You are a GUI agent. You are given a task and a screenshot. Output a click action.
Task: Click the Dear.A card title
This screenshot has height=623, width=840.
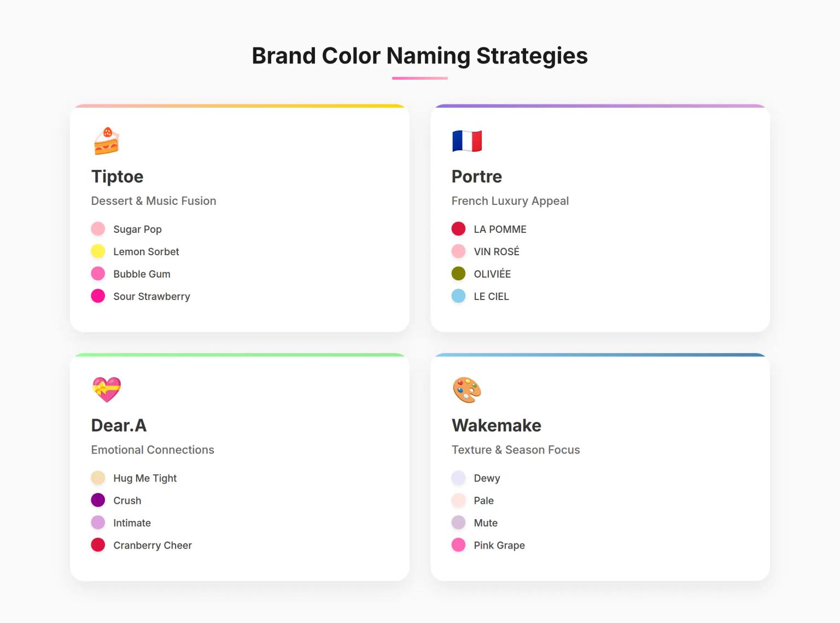119,425
